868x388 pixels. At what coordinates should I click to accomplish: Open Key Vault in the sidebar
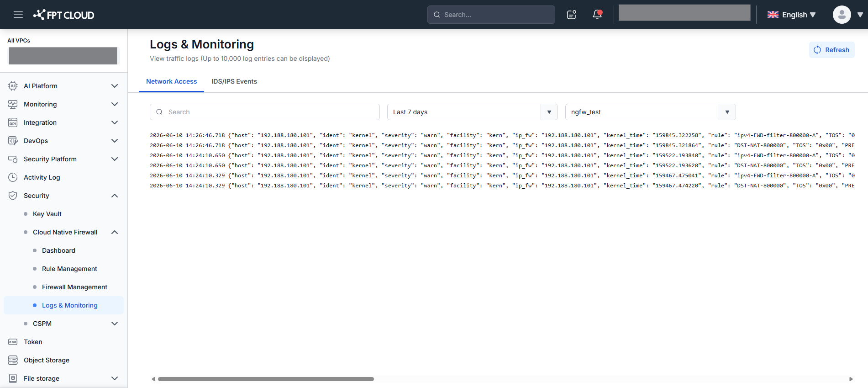[47, 214]
